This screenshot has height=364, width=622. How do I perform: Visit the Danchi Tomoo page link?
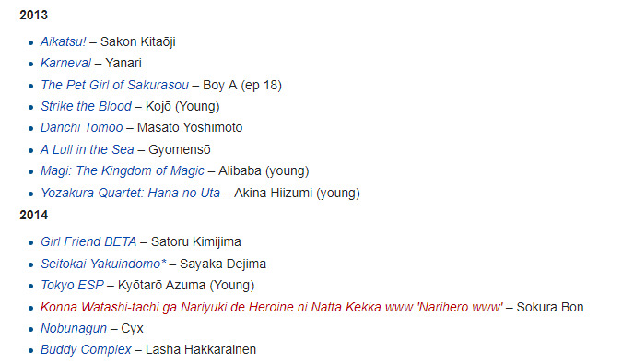pos(82,127)
